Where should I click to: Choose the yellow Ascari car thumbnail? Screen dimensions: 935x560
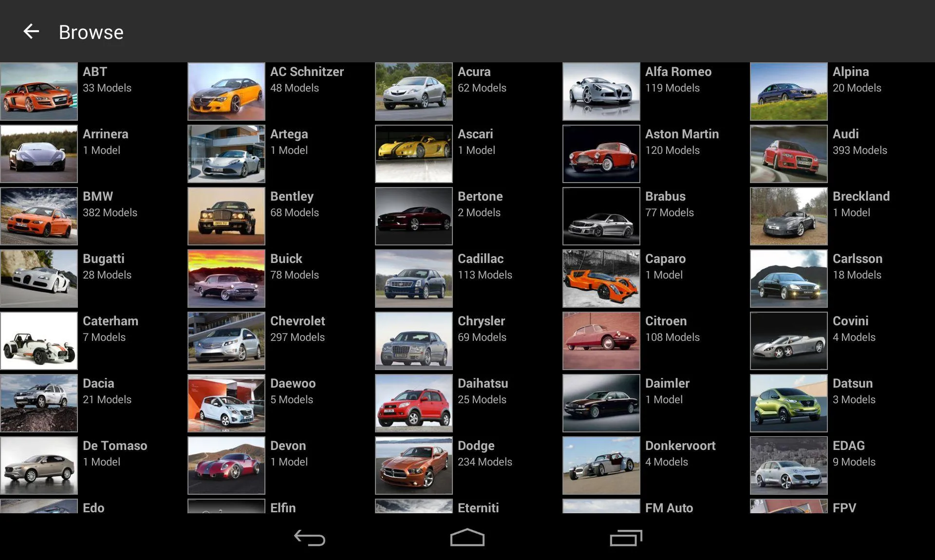click(414, 154)
